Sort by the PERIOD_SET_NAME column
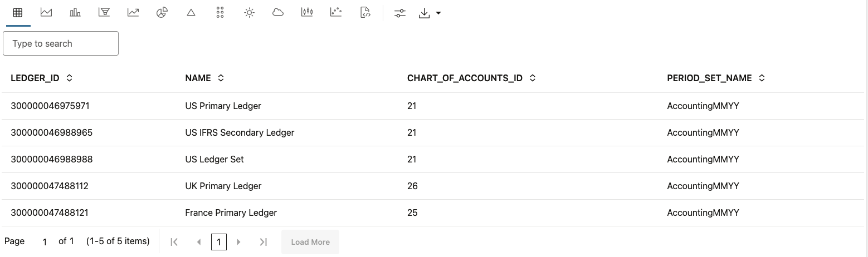This screenshot has height=257, width=868. tap(762, 78)
